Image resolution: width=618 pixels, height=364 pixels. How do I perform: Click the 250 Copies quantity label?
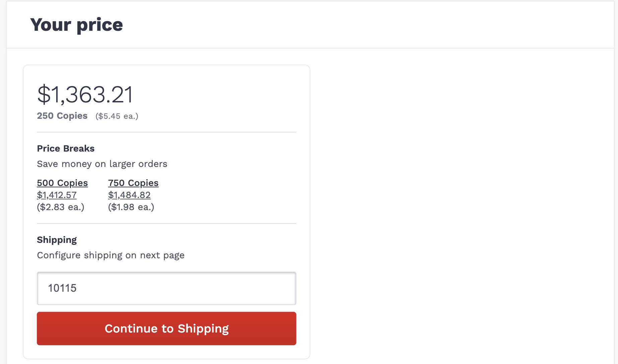(x=62, y=116)
